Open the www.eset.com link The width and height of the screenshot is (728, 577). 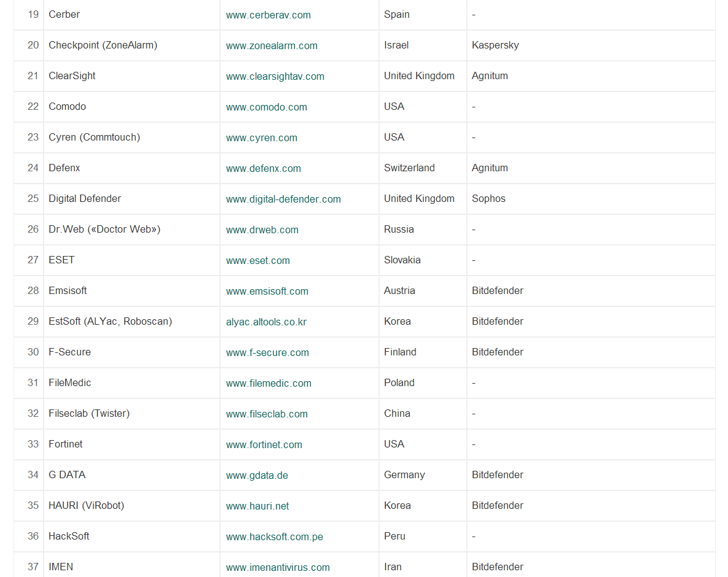coord(257,260)
